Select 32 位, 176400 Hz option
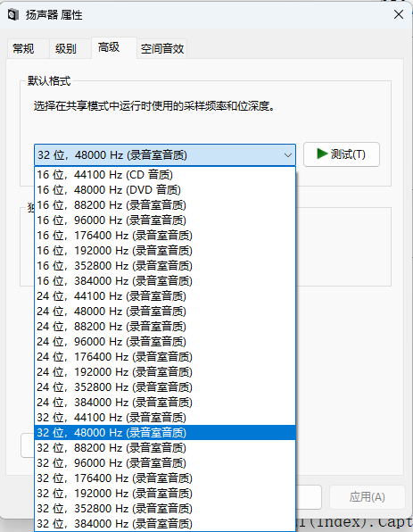This screenshot has height=532, width=413. pyautogui.click(x=165, y=478)
